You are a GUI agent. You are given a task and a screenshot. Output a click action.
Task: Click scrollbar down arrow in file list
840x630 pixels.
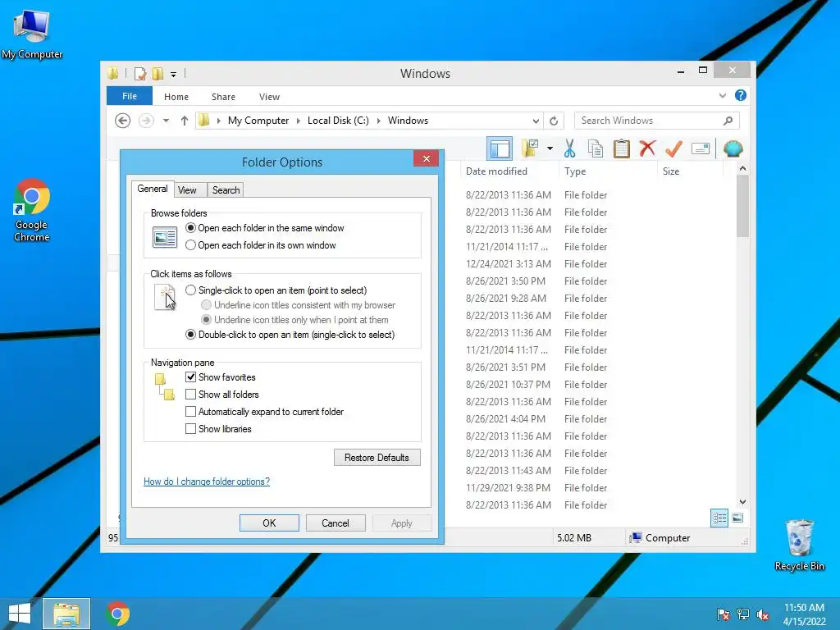[742, 502]
